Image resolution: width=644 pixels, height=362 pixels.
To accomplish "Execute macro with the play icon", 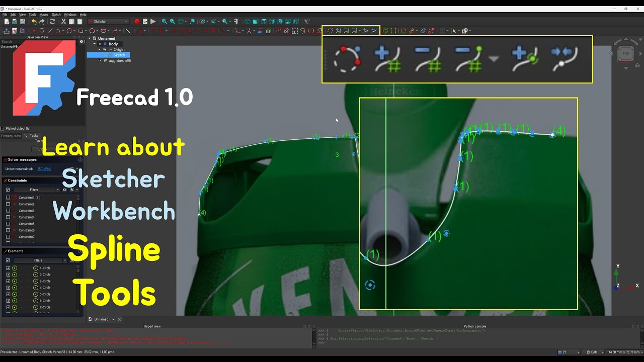I will (153, 22).
